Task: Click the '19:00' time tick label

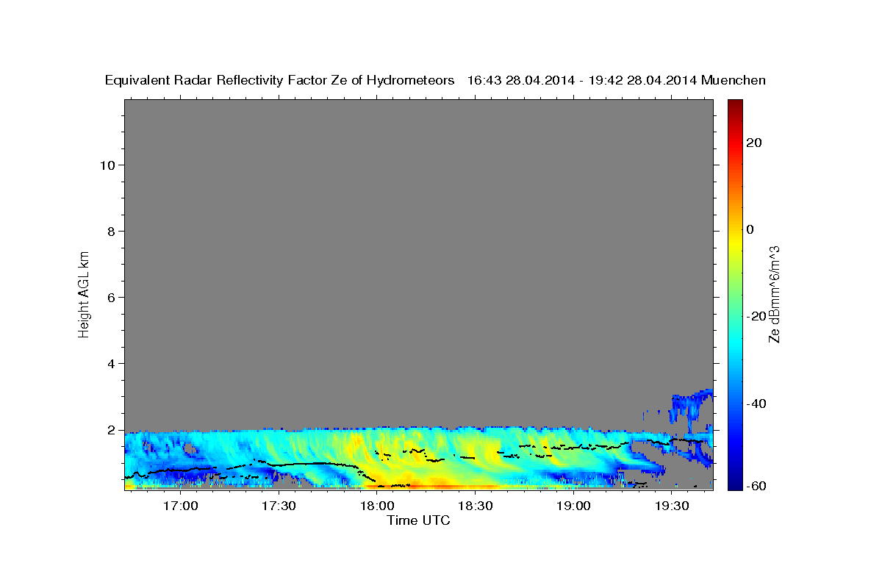Action: click(573, 506)
